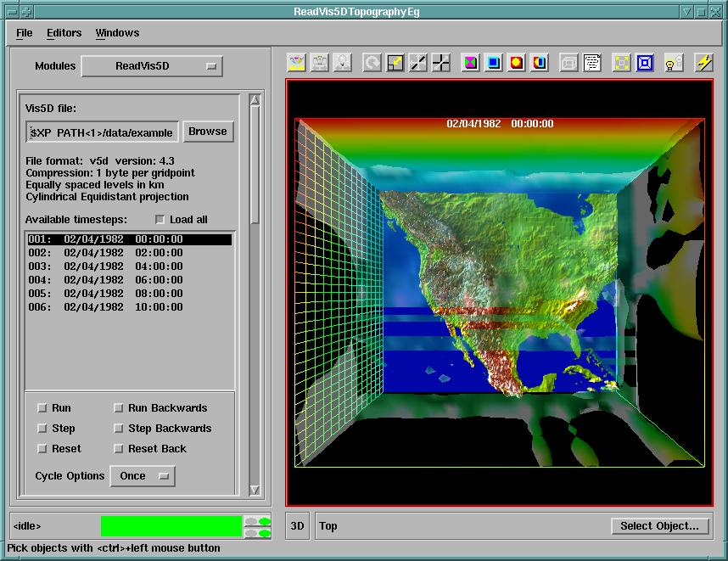Click the red circle on yellow icon
The width and height of the screenshot is (728, 561).
pos(517,63)
